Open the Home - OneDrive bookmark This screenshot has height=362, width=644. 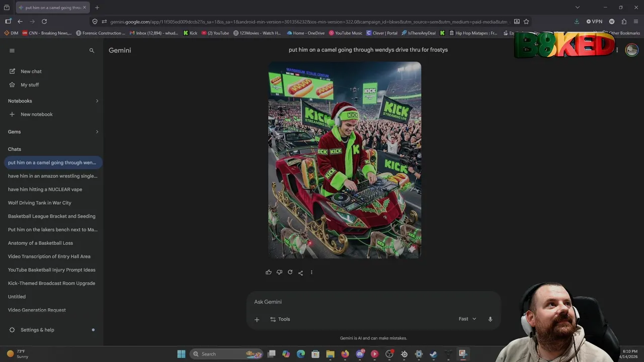click(305, 33)
